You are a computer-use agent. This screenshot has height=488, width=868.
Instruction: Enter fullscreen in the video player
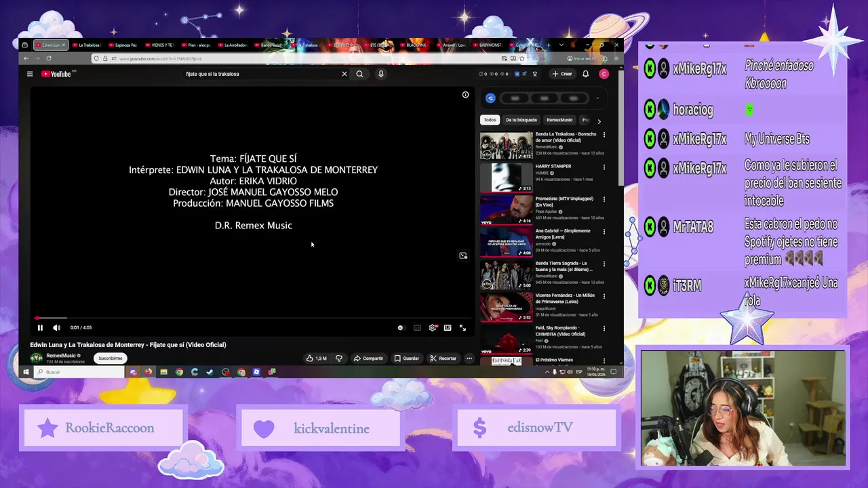(x=462, y=328)
